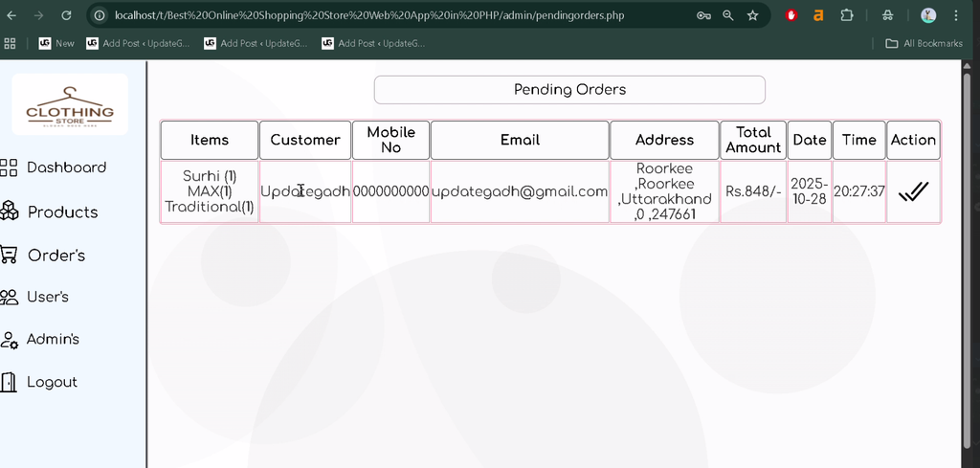Screen dimensions: 980x468
Task: Click the Email column header
Action: (520, 140)
